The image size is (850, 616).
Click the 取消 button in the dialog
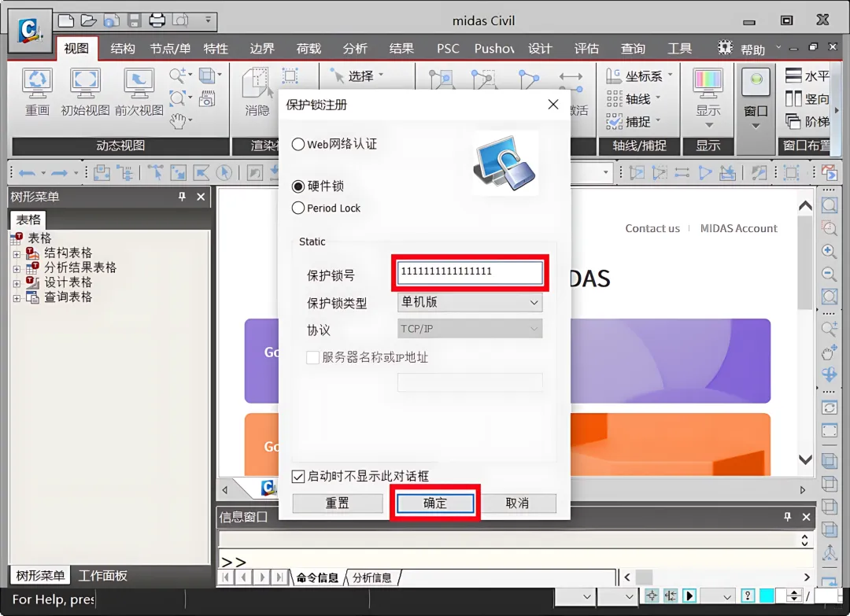pyautogui.click(x=518, y=503)
